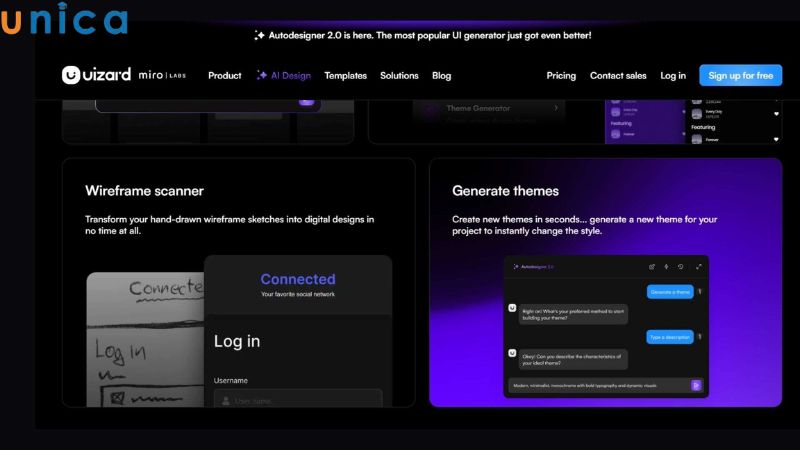Click the Generate a theme chat bubble
800x450 pixels.
(x=670, y=292)
